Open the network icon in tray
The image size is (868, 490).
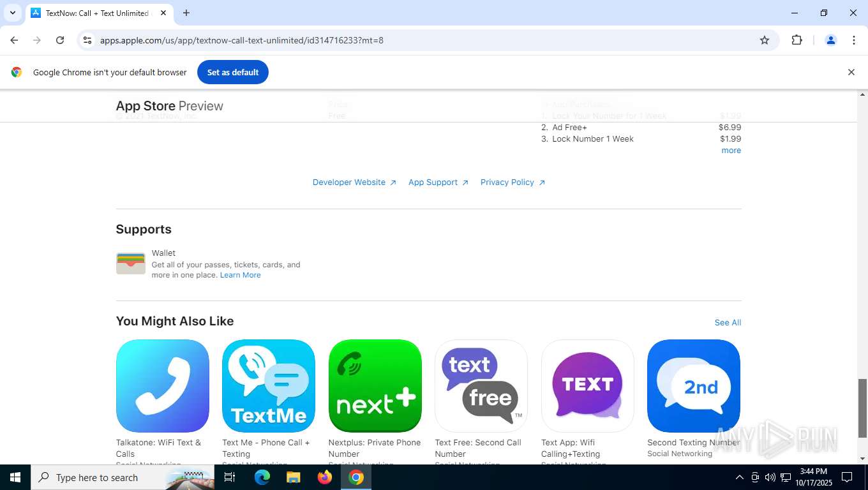pos(786,477)
